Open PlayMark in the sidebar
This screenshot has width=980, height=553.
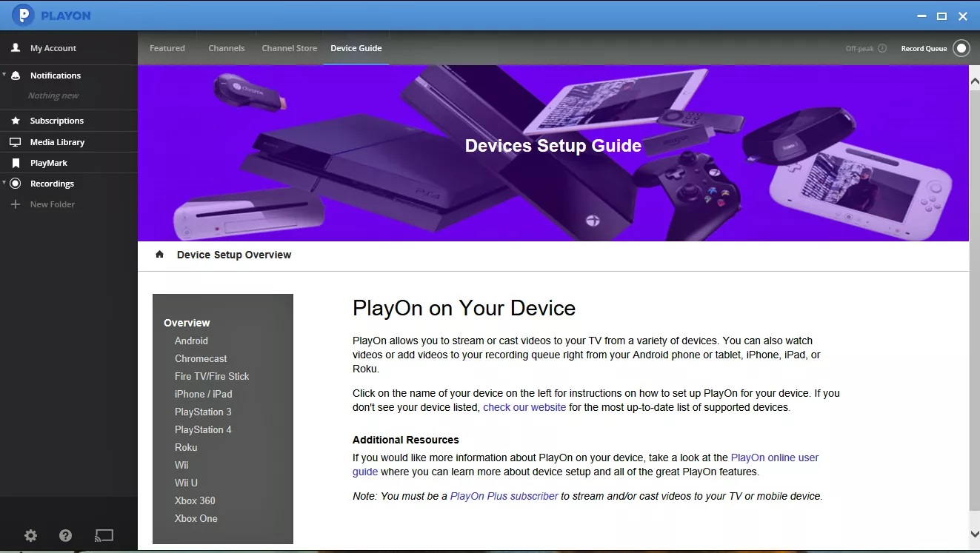pyautogui.click(x=48, y=163)
